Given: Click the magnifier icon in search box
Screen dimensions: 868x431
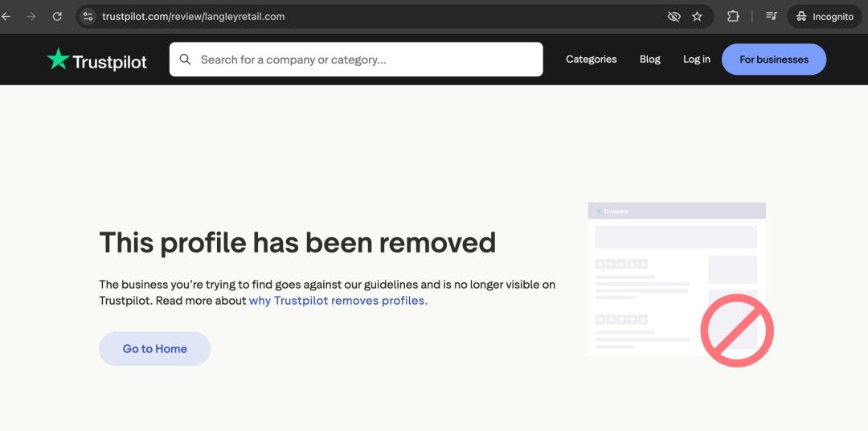Looking at the screenshot, I should [186, 60].
